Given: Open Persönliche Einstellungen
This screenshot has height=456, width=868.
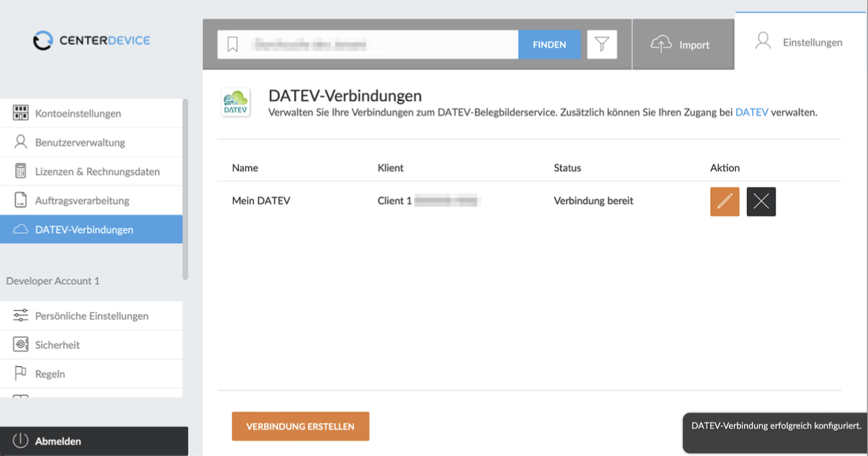Looking at the screenshot, I should (91, 315).
